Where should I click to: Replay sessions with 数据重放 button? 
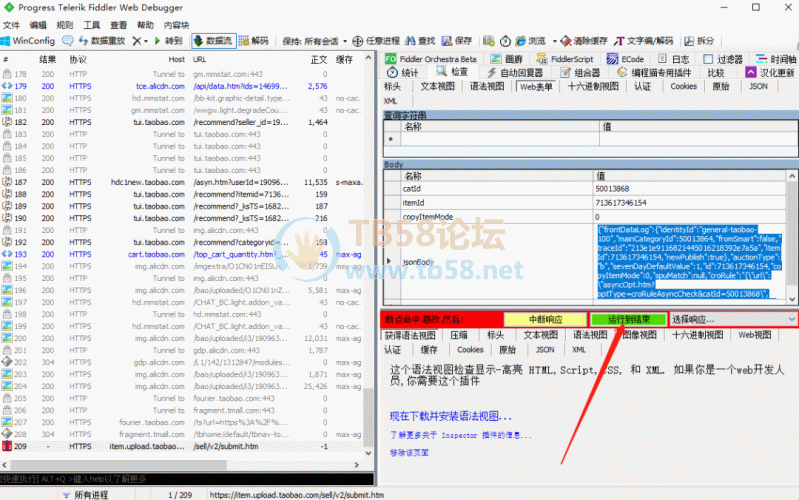pos(102,41)
